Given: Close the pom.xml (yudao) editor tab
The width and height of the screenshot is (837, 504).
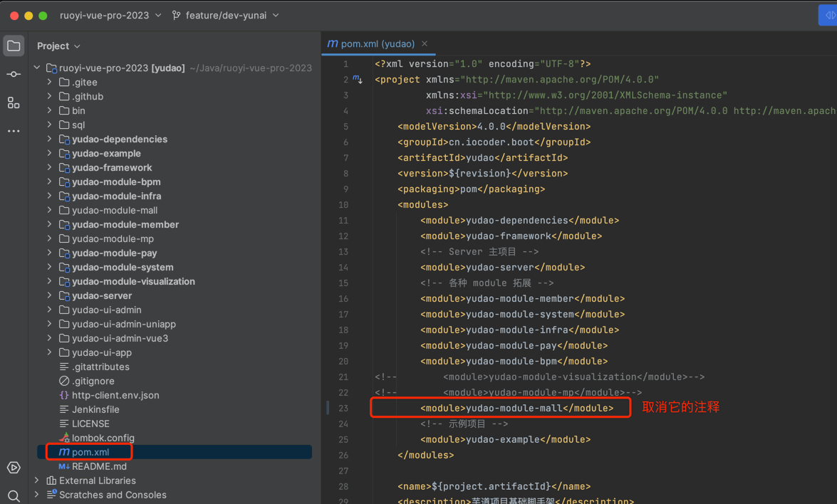Looking at the screenshot, I should (x=425, y=44).
